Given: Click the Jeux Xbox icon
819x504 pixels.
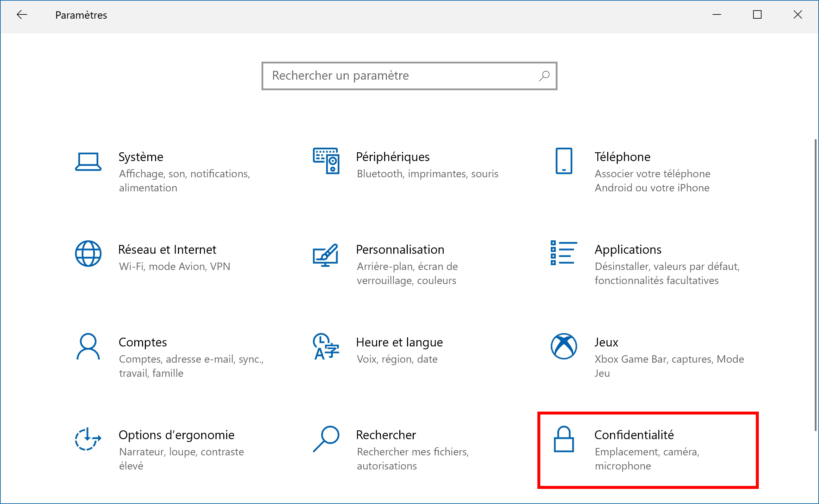Looking at the screenshot, I should point(564,346).
